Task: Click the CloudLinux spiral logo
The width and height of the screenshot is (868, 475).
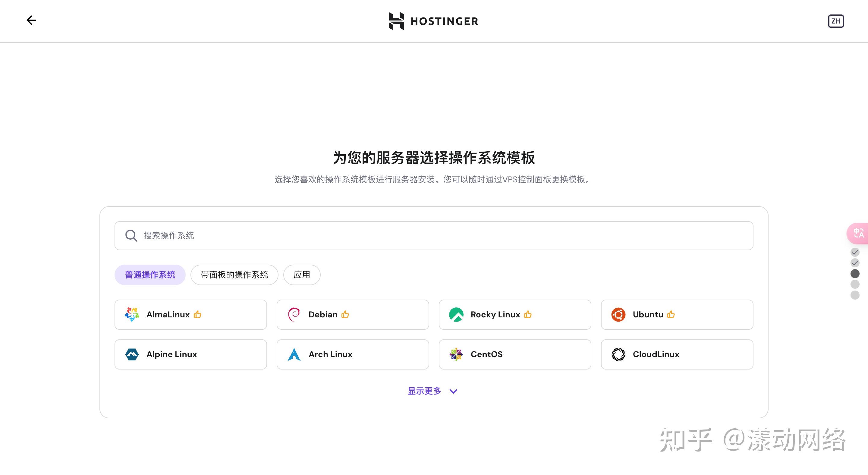Action: click(x=618, y=354)
